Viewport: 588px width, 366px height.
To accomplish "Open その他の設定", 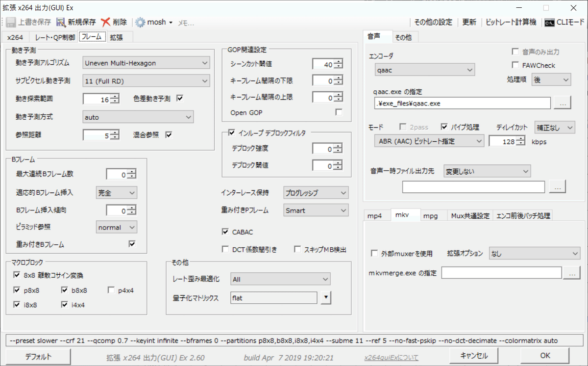I will (x=433, y=22).
